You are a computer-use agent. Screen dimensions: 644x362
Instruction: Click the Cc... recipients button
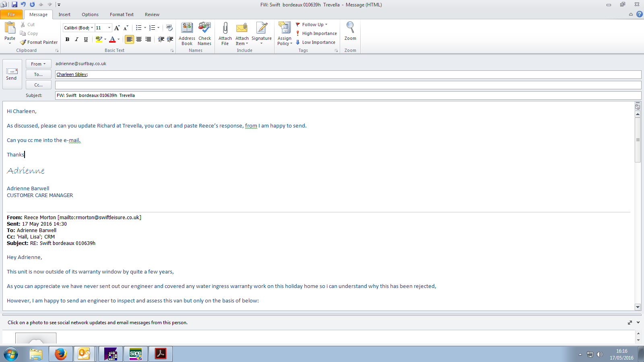pyautogui.click(x=38, y=85)
